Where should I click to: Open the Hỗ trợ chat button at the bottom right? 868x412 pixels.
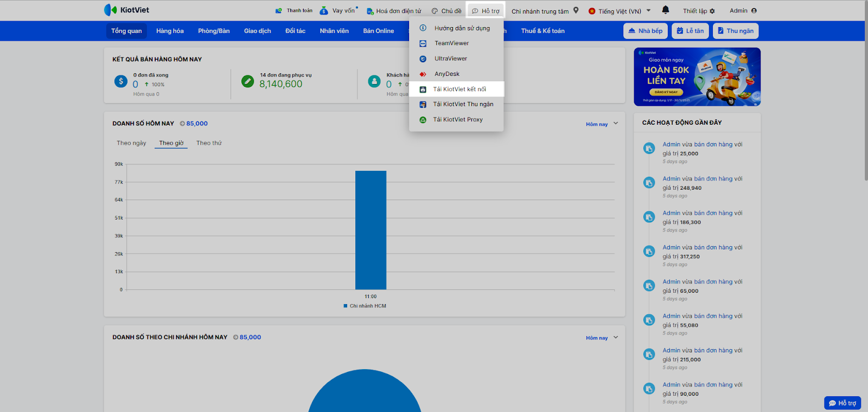(843, 403)
